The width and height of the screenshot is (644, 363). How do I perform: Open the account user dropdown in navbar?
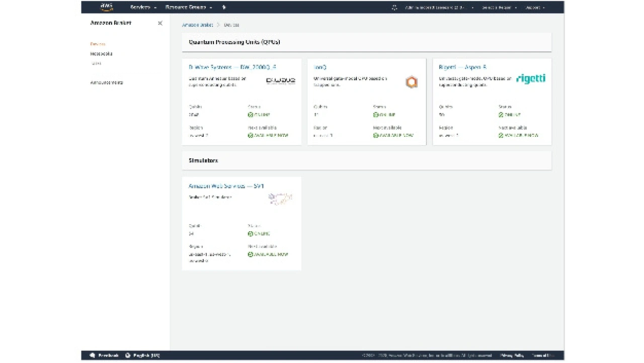(439, 8)
